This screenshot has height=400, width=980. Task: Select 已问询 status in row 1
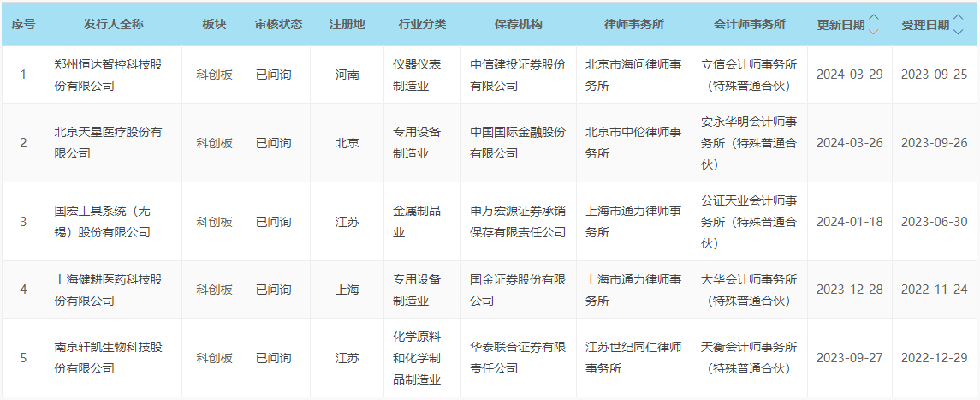pos(273,75)
